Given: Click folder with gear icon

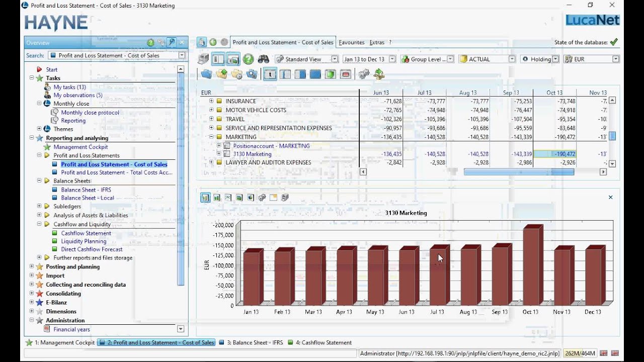Looking at the screenshot, I should [236, 74].
